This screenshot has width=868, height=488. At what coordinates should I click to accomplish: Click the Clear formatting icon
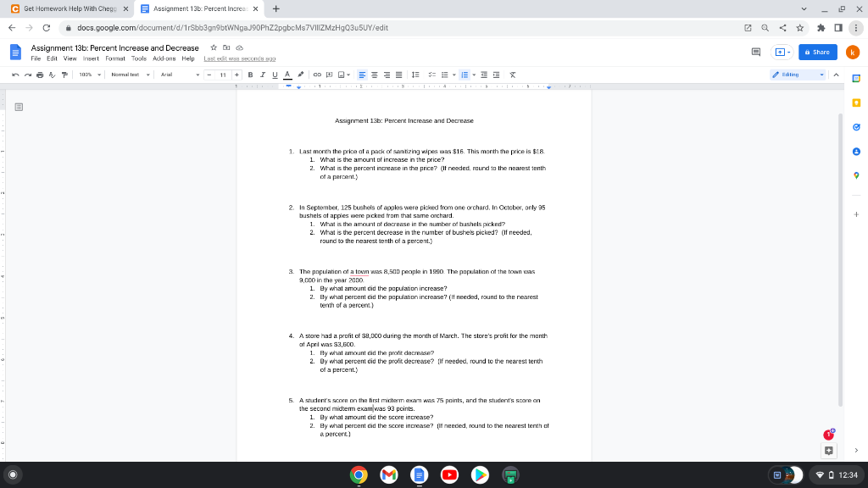point(511,75)
